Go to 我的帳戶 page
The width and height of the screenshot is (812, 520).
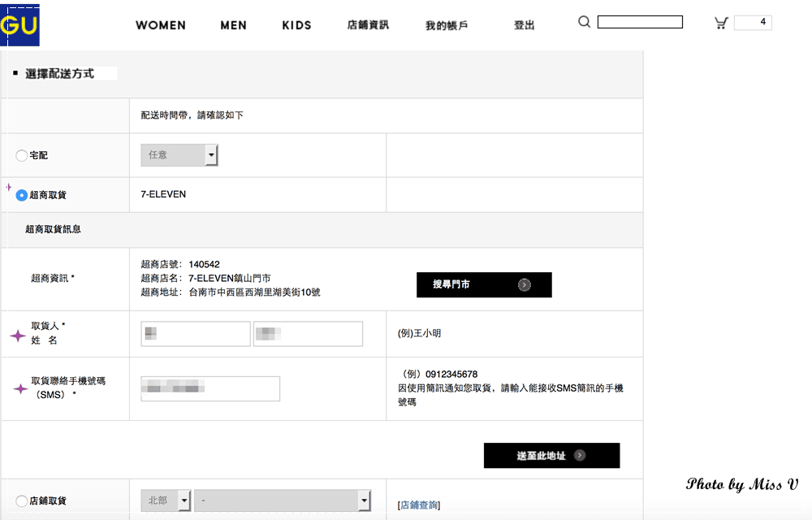[447, 25]
